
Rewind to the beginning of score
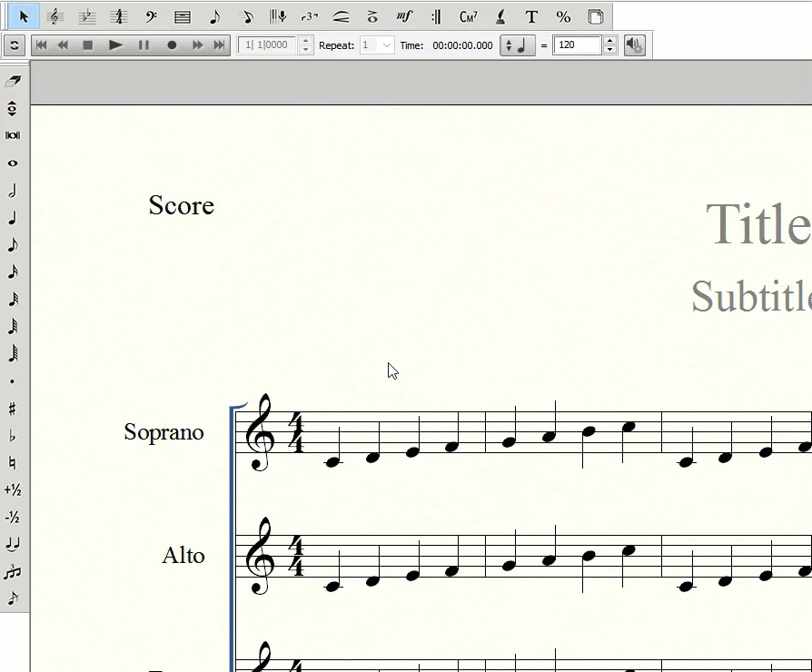[41, 44]
